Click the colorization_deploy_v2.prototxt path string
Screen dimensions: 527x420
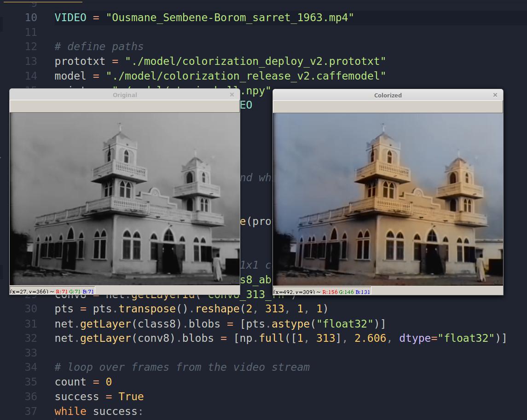[255, 61]
